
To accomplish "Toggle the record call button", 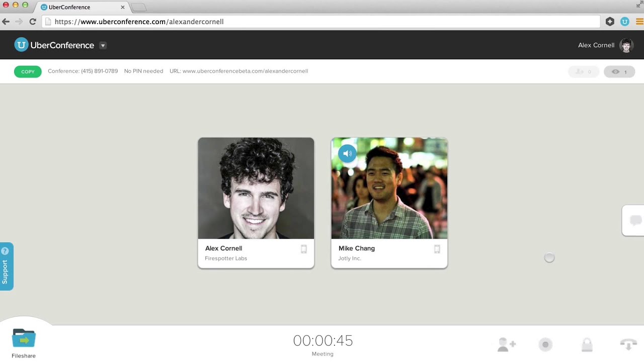I will pos(545,344).
